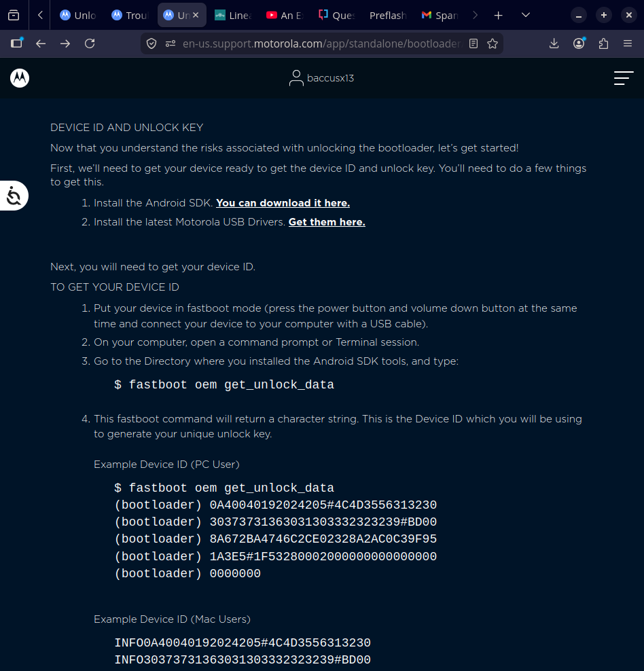Click the 'TO GET YOUR DEVICE ID' heading

[115, 287]
